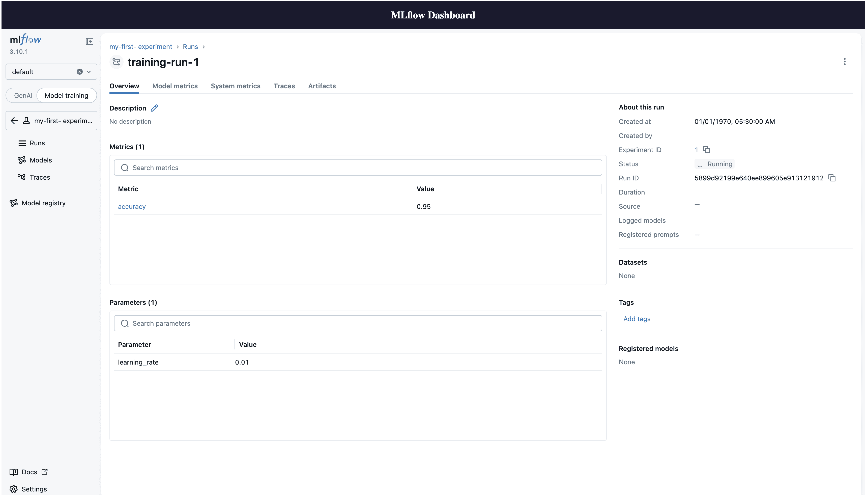The width and height of the screenshot is (868, 495).
Task: Open my-first- experiment breadcrumb link
Action: [x=141, y=47]
